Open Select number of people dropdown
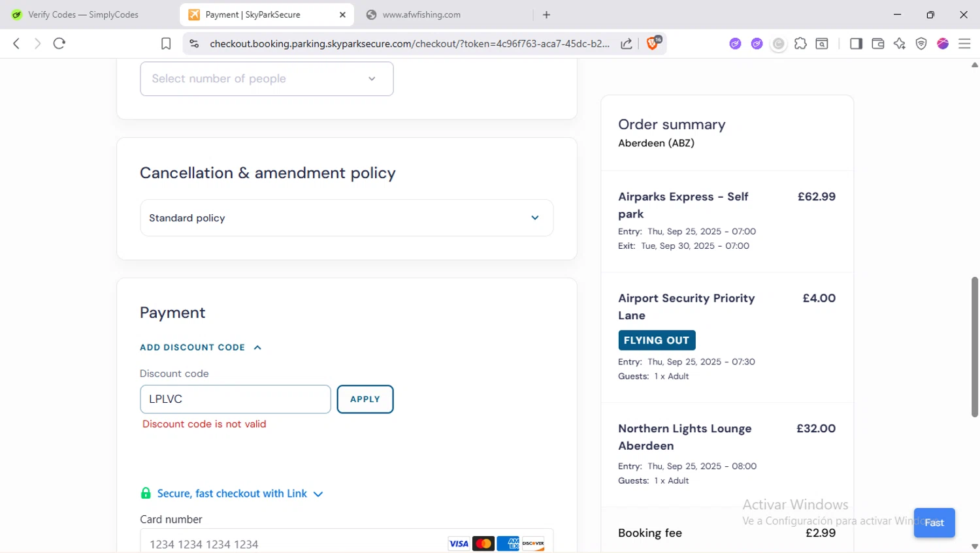The width and height of the screenshot is (980, 553). click(x=267, y=78)
